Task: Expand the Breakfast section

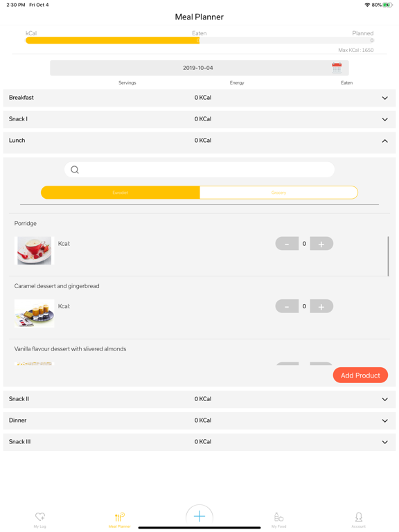Action: click(199, 98)
